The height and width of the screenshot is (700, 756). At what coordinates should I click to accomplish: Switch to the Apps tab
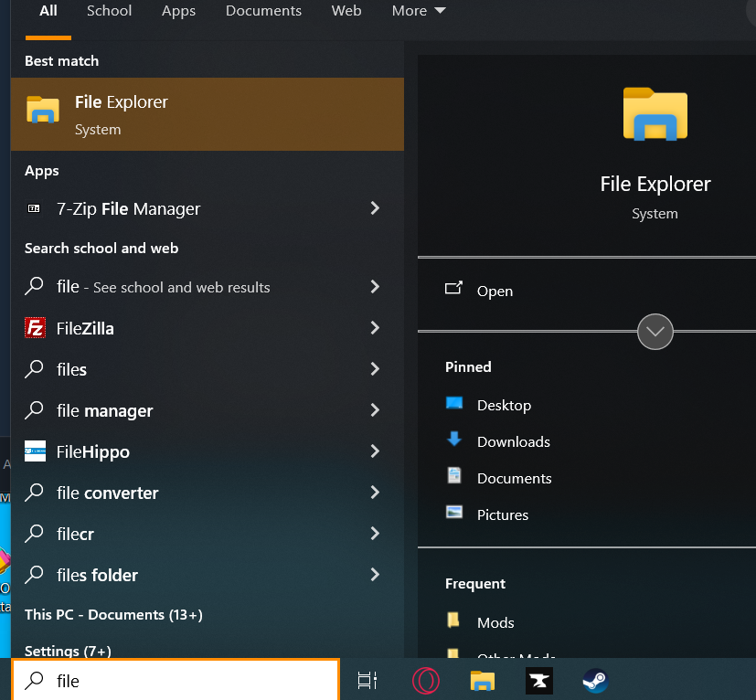(x=178, y=11)
